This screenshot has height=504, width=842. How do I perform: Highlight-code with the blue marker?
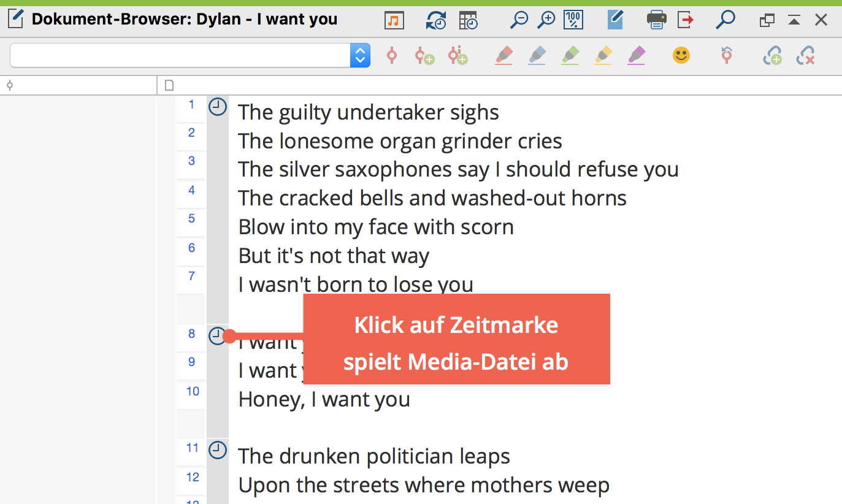coord(537,56)
